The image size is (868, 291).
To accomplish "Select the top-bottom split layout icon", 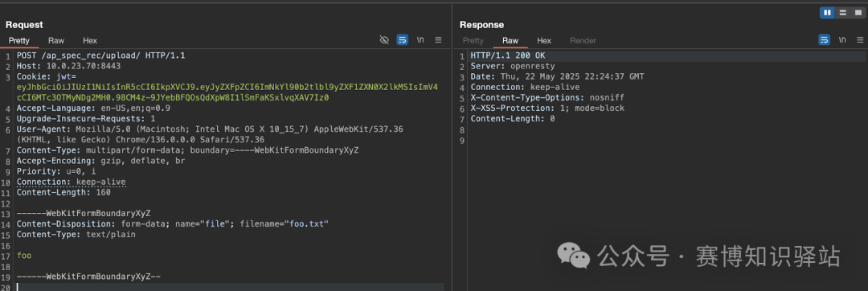I will [842, 12].
